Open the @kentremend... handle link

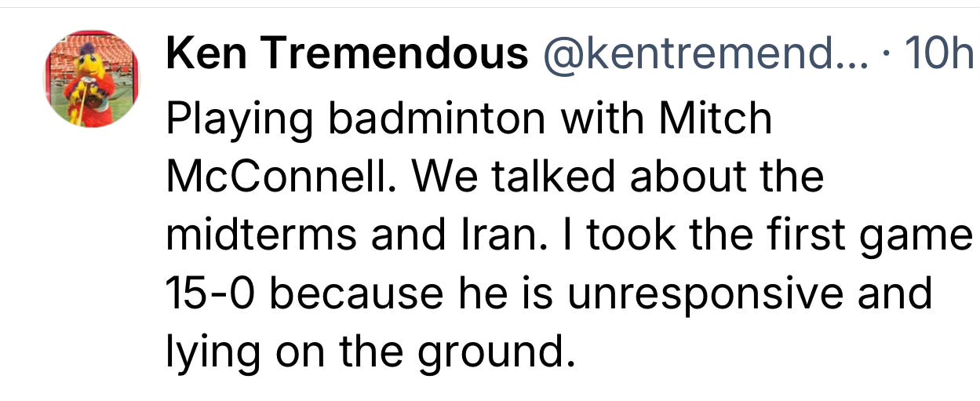tap(702, 54)
